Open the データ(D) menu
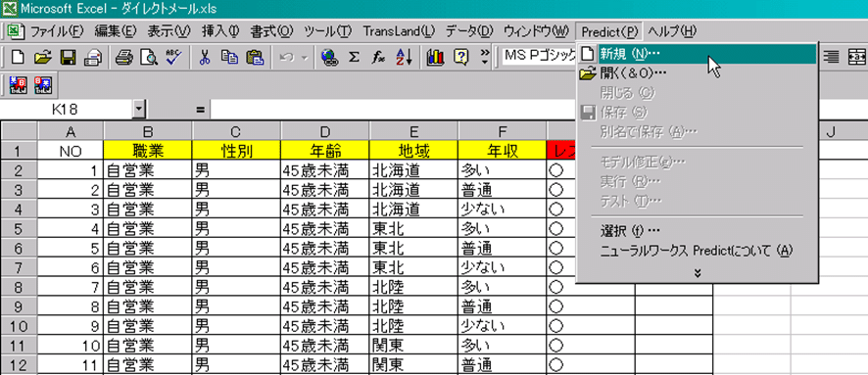868x375 pixels. click(469, 31)
